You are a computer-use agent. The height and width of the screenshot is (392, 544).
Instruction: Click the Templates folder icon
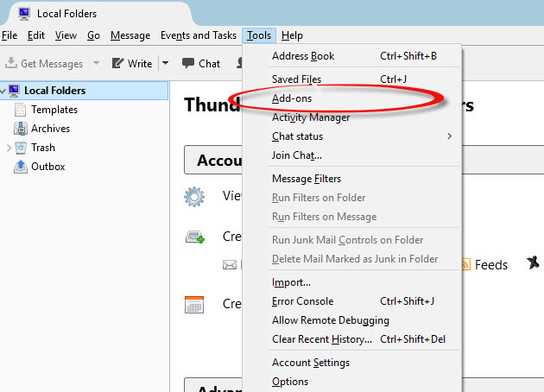point(21,110)
